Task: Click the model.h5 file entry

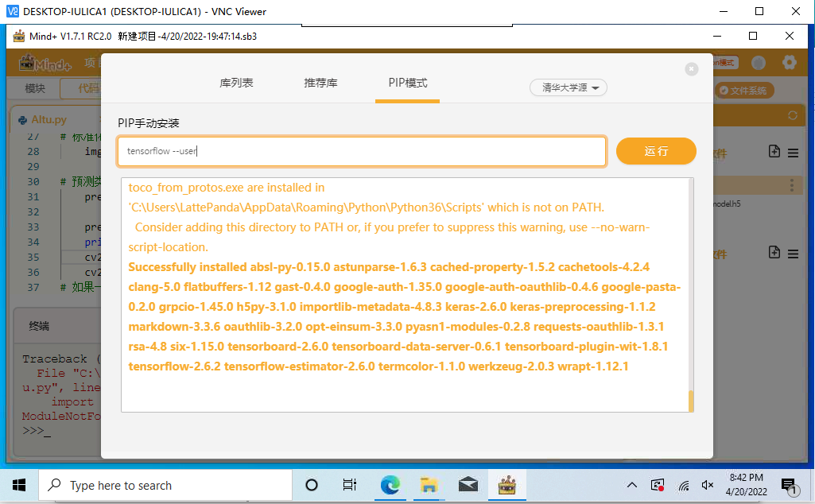Action: click(x=727, y=204)
